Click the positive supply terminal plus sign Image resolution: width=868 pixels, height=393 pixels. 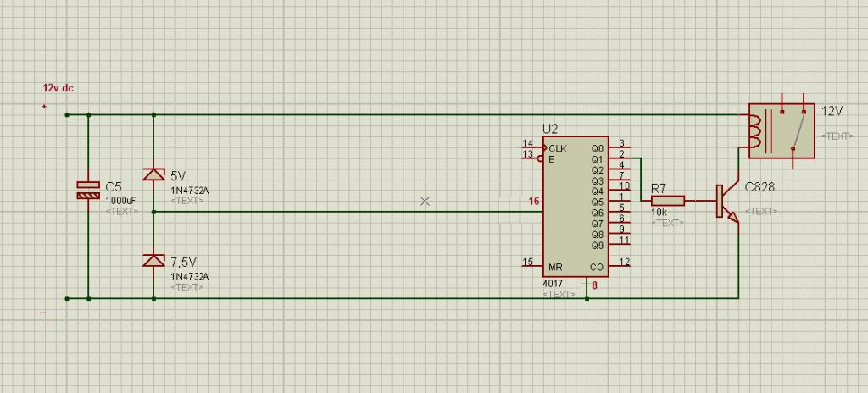[x=44, y=106]
